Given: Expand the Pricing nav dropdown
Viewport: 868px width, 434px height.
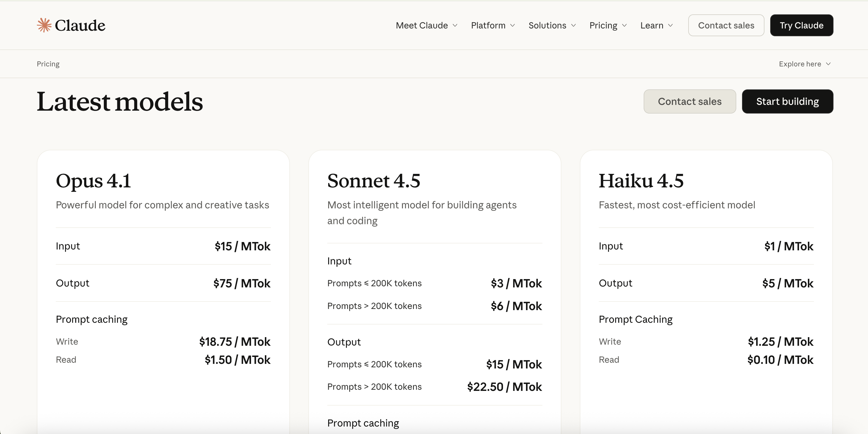Looking at the screenshot, I should 603,26.
